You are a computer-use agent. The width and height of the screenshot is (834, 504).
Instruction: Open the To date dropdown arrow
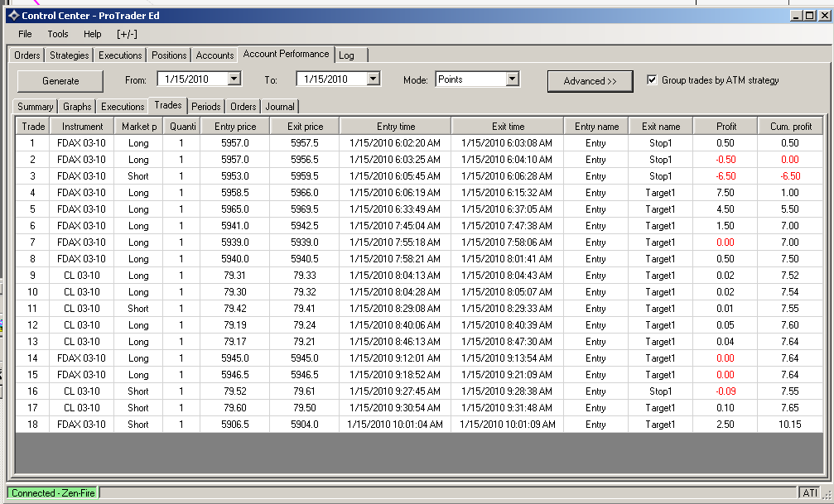click(x=374, y=79)
